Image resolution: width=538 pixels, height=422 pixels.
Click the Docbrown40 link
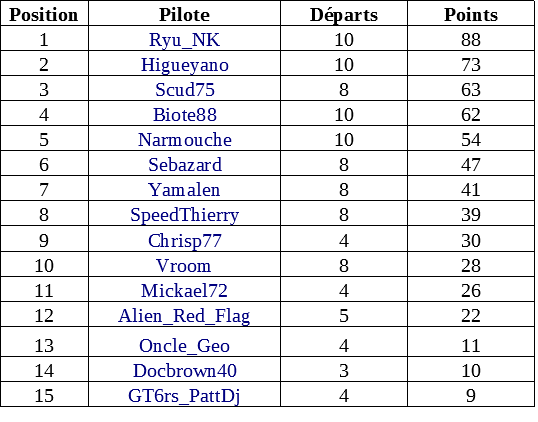tap(185, 371)
